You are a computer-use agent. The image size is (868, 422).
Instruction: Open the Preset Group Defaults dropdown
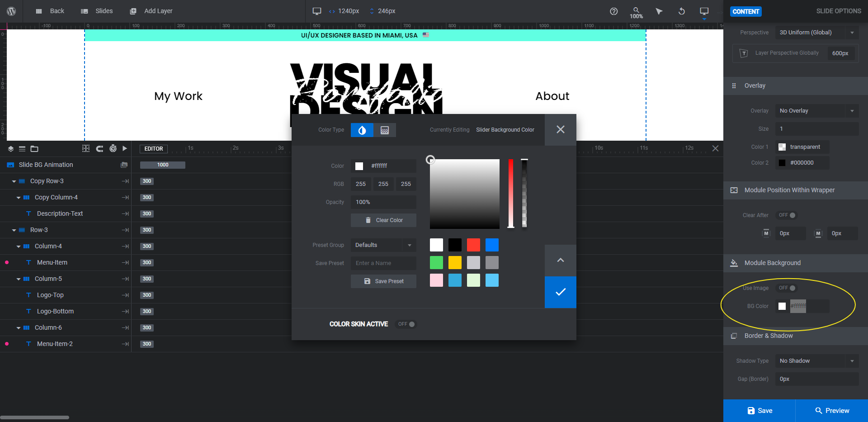click(383, 245)
